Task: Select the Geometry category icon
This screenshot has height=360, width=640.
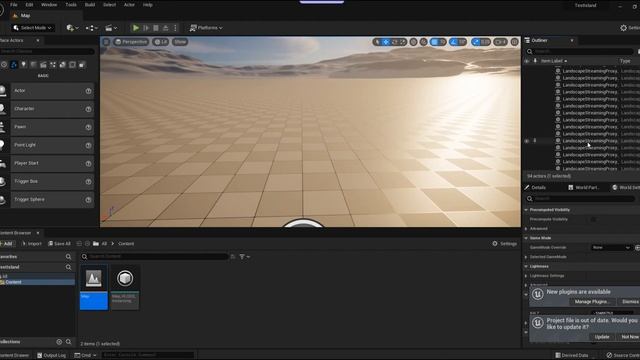Action: [x=62, y=64]
